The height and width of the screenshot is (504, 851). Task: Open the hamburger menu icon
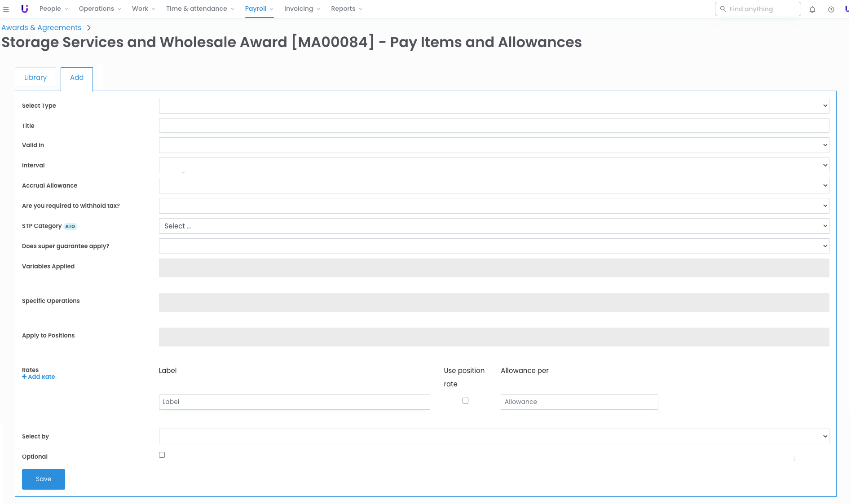(6, 9)
